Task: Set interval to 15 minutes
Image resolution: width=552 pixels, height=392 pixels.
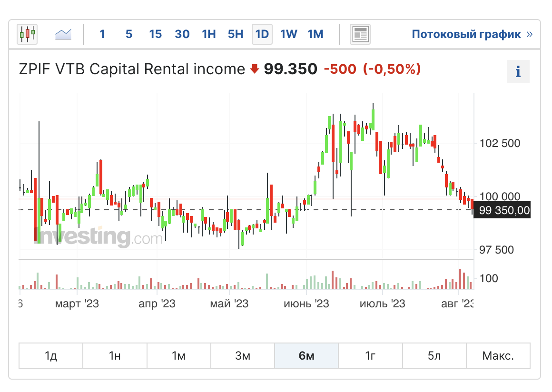Action: pyautogui.click(x=155, y=34)
